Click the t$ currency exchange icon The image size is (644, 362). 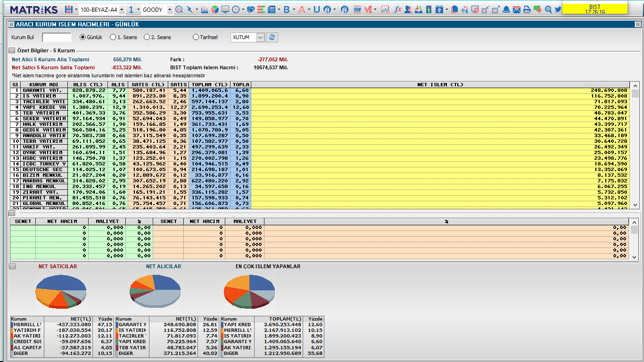[x=464, y=9]
